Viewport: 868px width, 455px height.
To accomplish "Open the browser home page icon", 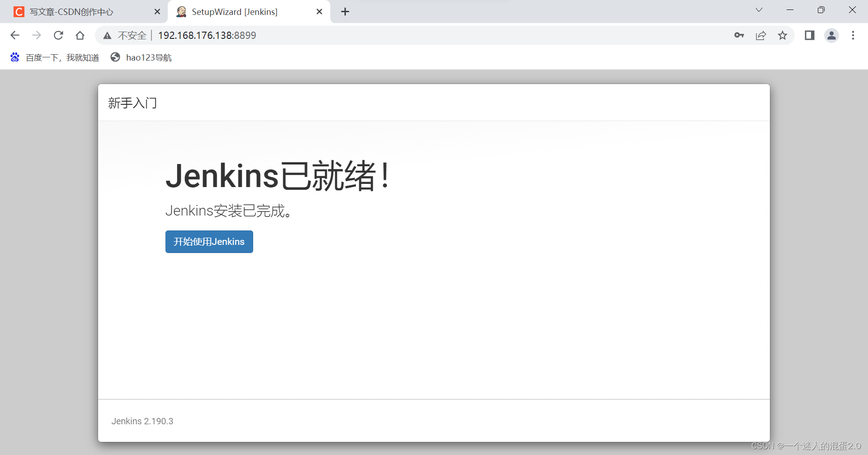I will pos(80,35).
